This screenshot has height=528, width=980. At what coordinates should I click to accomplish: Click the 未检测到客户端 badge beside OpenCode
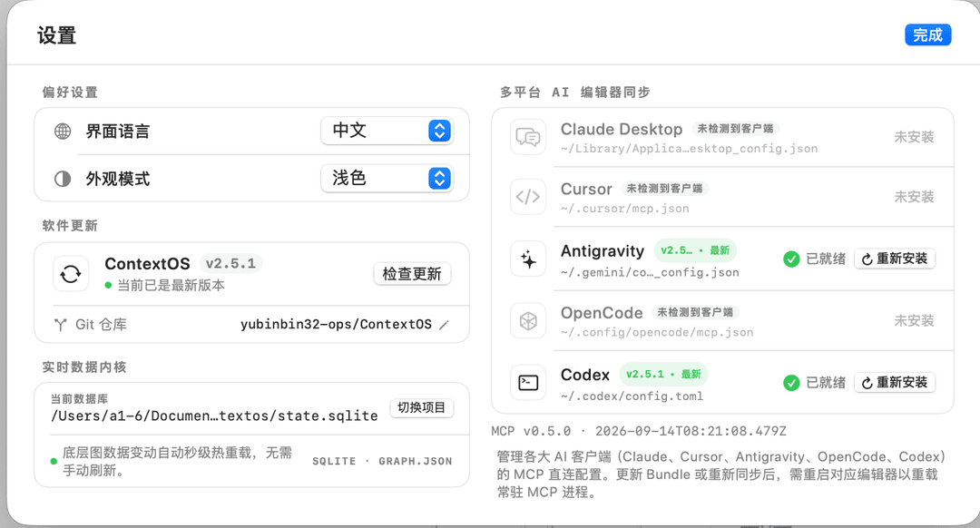pyautogui.click(x=695, y=312)
